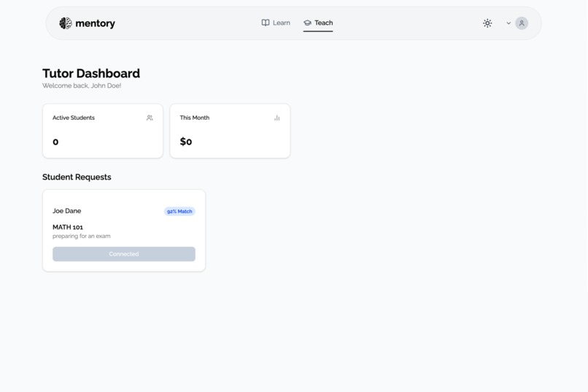Select the Teach tab
Image resolution: width=588 pixels, height=392 pixels.
coord(318,23)
